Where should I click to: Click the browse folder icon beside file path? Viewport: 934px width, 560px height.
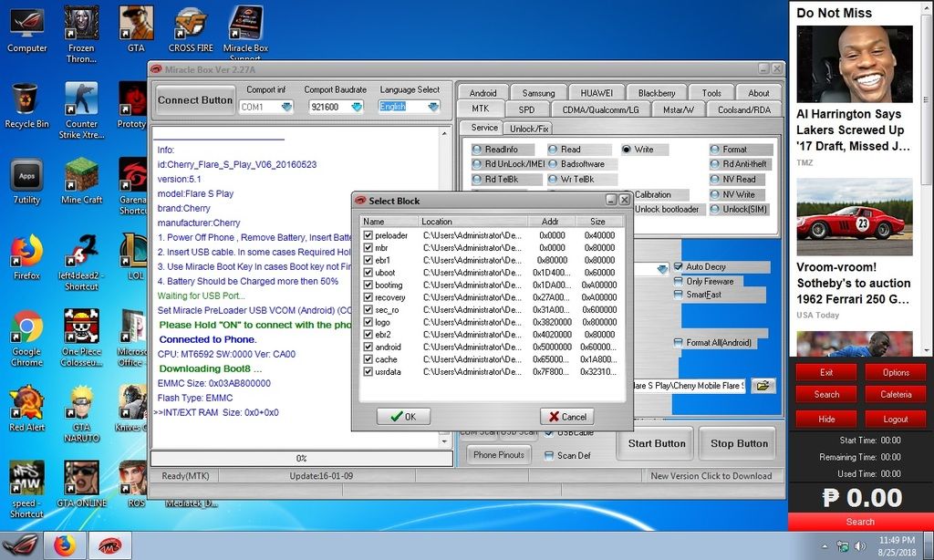tap(762, 386)
